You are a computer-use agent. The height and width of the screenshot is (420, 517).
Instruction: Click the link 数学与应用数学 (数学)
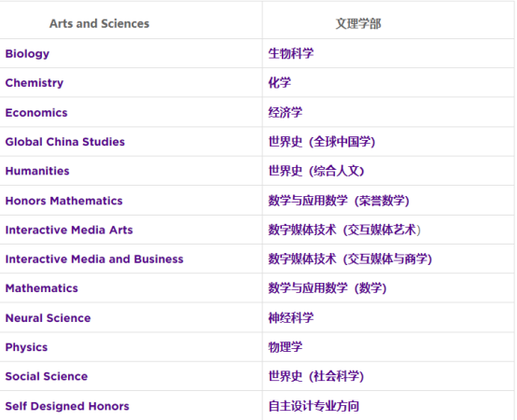327,288
